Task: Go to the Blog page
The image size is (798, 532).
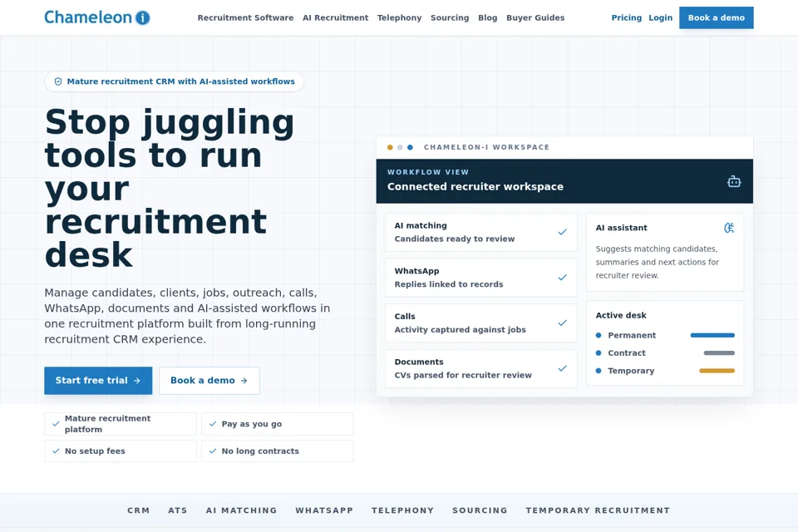Action: [488, 17]
